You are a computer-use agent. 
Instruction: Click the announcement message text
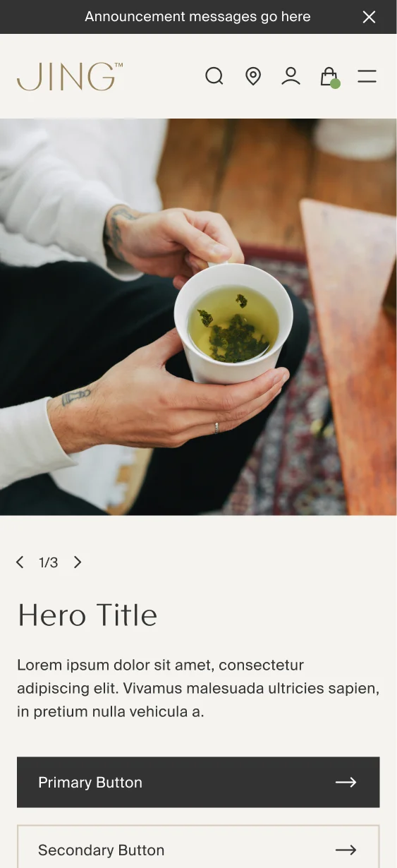(197, 17)
